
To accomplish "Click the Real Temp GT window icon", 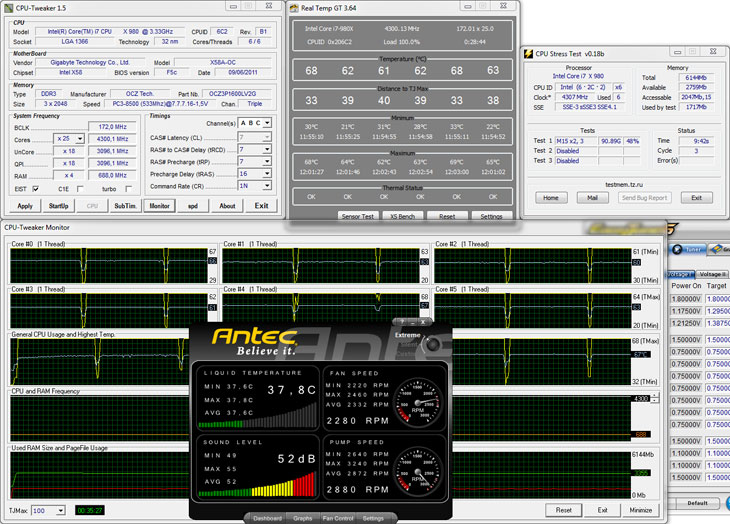I will pos(296,8).
